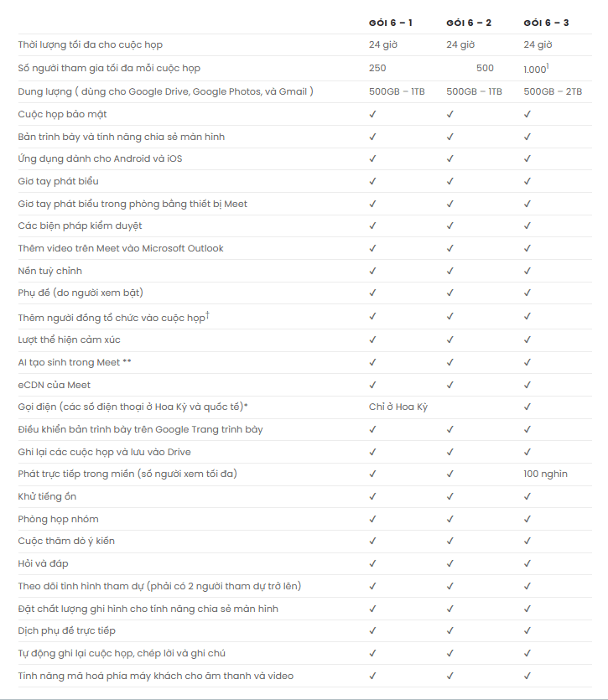The height and width of the screenshot is (700, 608).
Task: Click the GÓI 6 – 1 checkmark for Khử tiếng ồn
Action: coord(372,496)
